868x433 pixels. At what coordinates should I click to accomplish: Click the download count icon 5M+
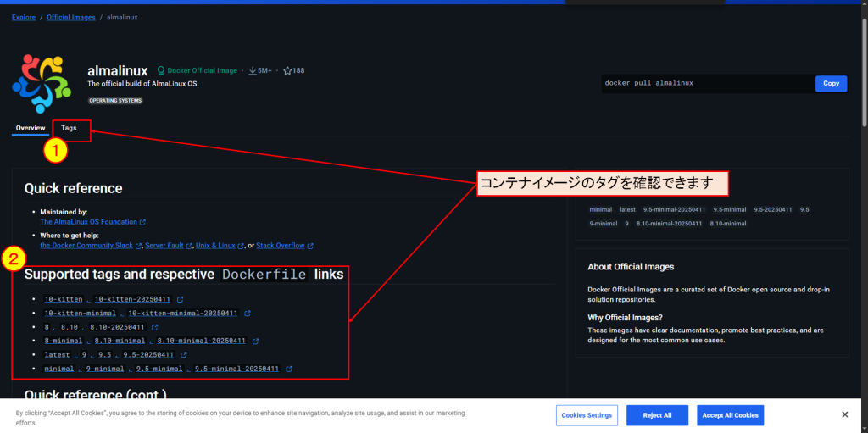pyautogui.click(x=253, y=70)
